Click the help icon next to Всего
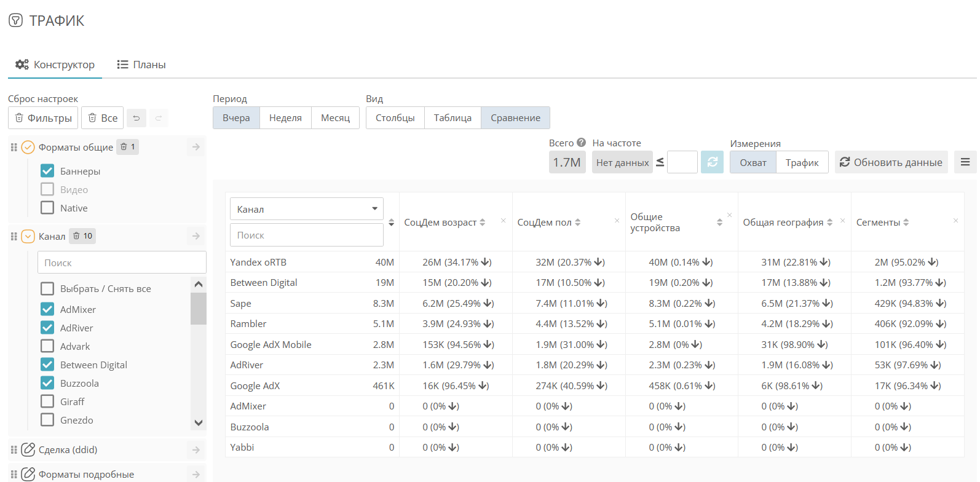Image resolution: width=980 pixels, height=482 pixels. point(581,143)
